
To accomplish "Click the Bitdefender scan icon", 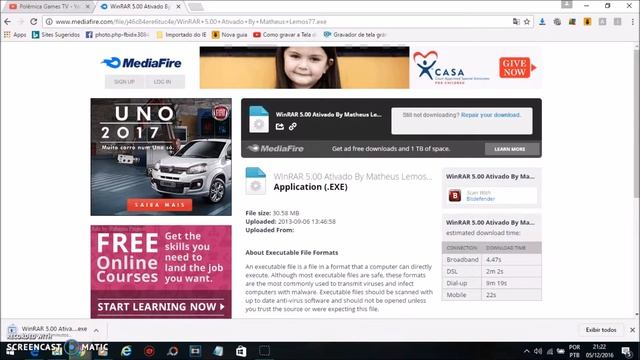I will point(455,196).
